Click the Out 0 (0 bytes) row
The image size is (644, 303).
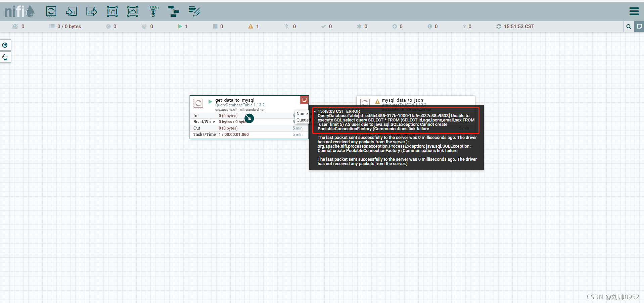pyautogui.click(x=249, y=128)
